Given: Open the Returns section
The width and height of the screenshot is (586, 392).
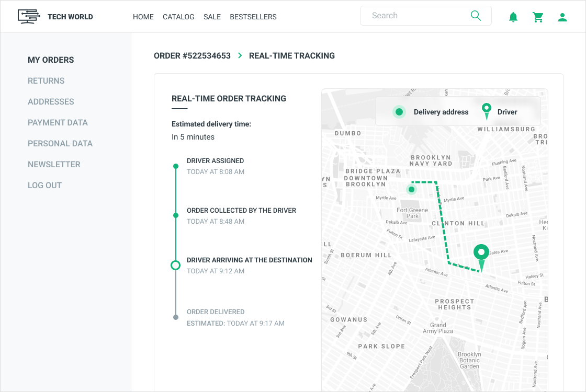Looking at the screenshot, I should pos(46,81).
